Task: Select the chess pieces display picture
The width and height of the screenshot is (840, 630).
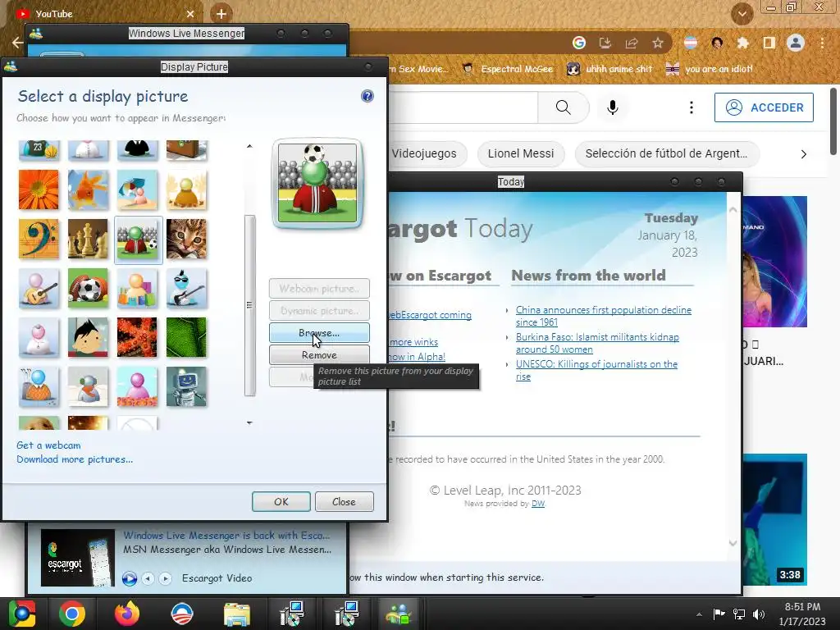Action: point(88,239)
